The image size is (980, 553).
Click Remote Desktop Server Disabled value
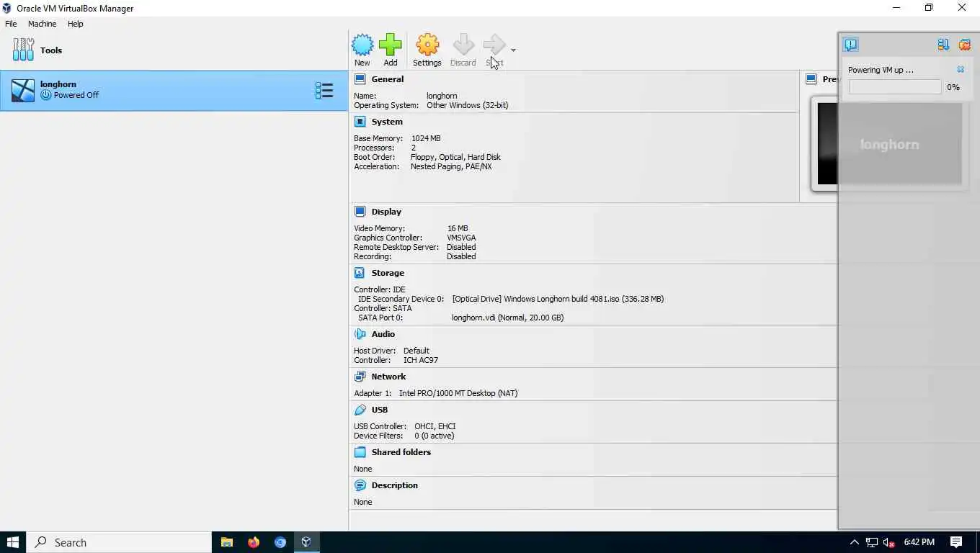461,247
